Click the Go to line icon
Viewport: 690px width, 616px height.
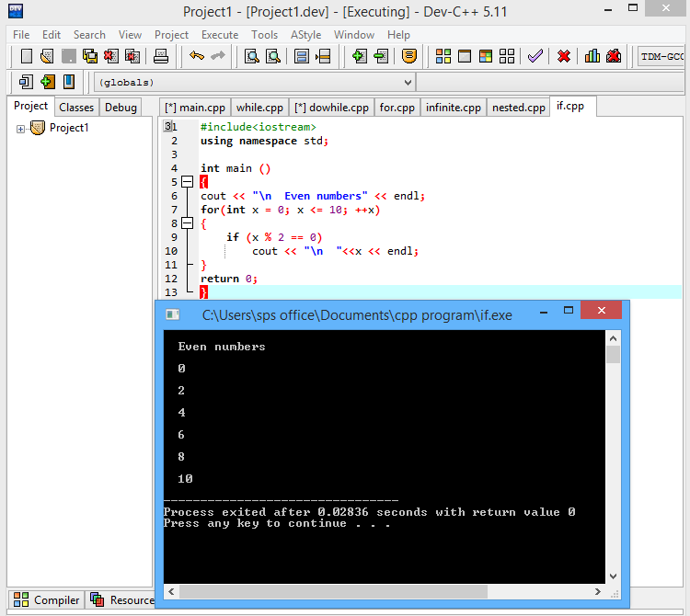323,56
